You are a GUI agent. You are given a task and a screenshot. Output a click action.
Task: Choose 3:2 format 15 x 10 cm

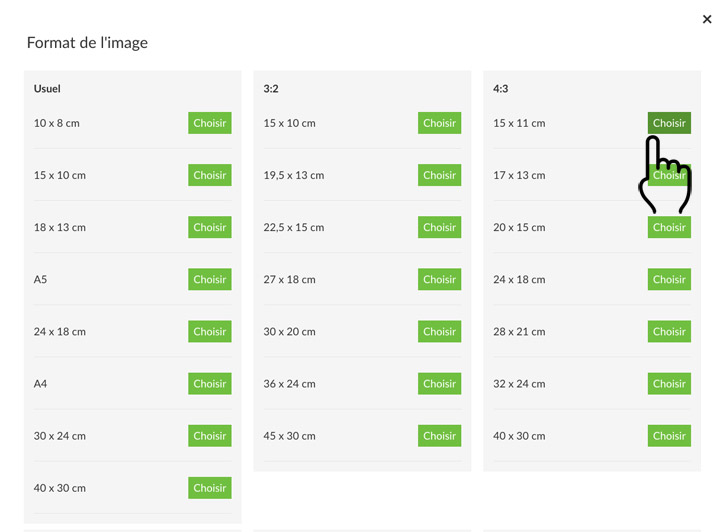click(439, 123)
